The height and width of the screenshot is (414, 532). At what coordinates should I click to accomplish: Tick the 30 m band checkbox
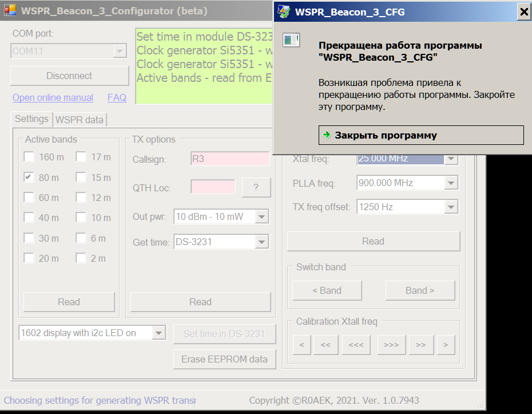[29, 238]
